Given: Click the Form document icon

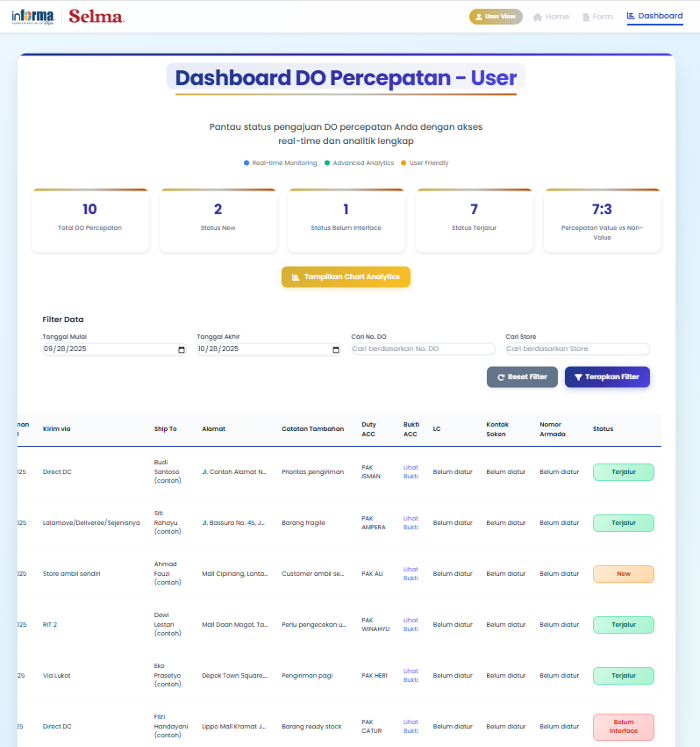Looking at the screenshot, I should coord(586,18).
